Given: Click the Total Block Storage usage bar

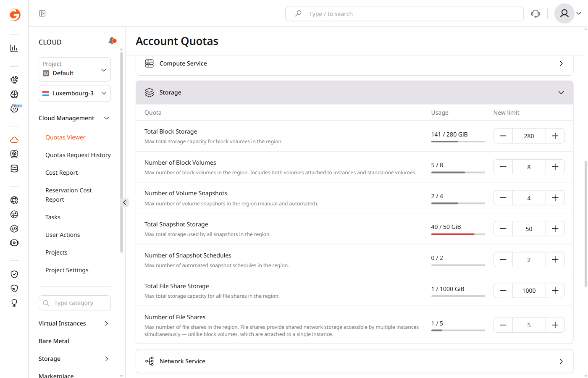Looking at the screenshot, I should pyautogui.click(x=458, y=142).
